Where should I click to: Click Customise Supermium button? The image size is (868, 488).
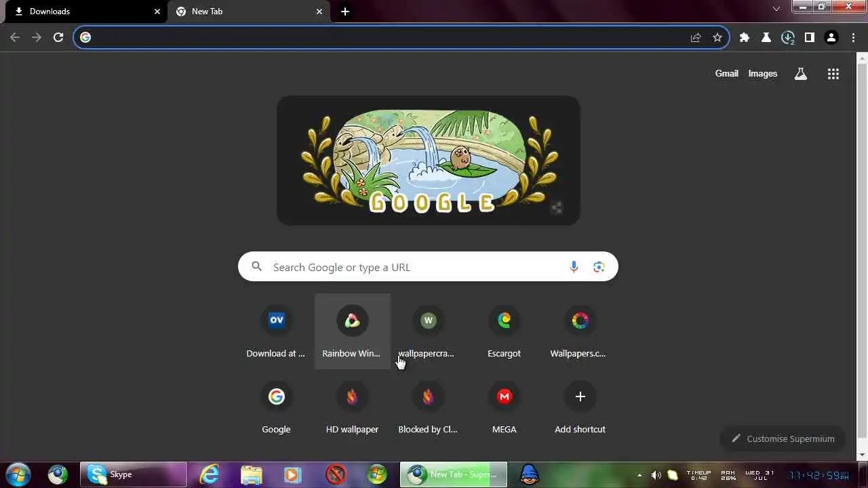coord(783,439)
